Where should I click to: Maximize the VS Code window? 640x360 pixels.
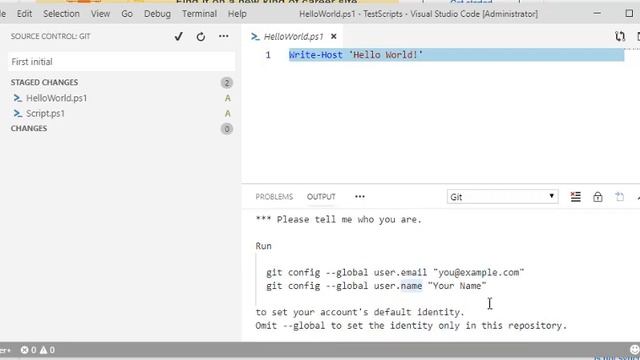[629, 13]
